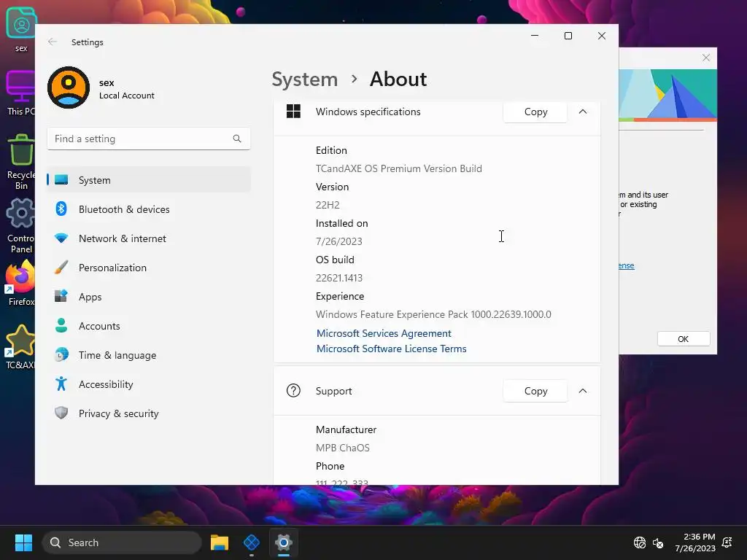
Task: Open the network globe tray icon
Action: (640, 542)
